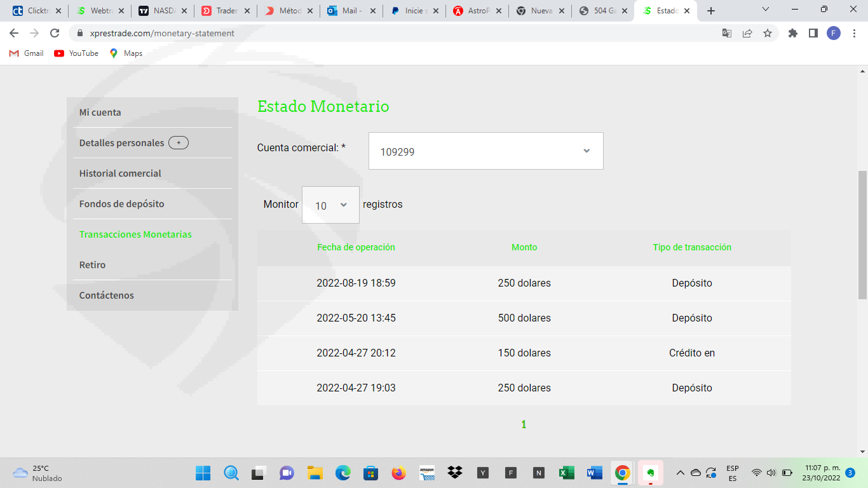The height and width of the screenshot is (488, 868).
Task: Open the ESP language input switcher
Action: tap(733, 473)
